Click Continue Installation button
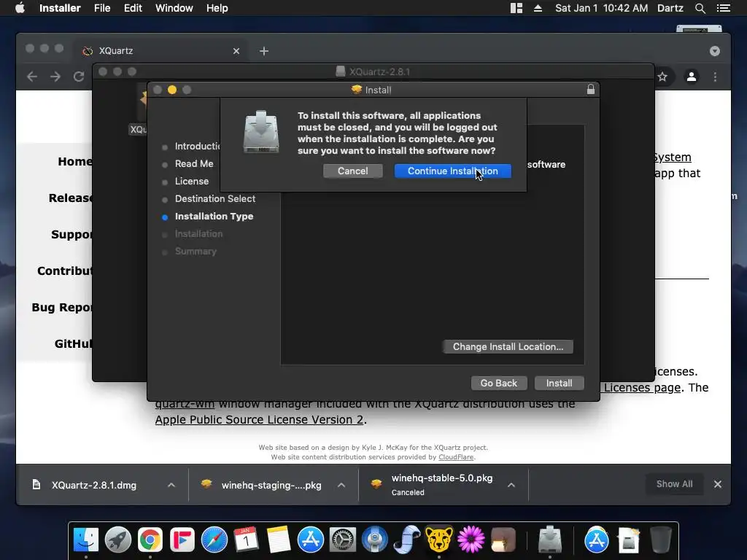 452,171
